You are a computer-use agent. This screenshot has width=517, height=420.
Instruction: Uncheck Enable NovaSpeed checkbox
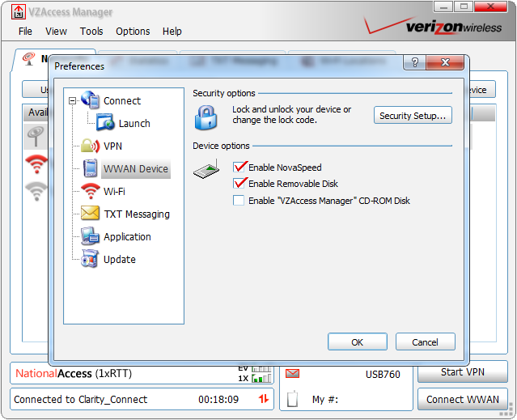[239, 168]
